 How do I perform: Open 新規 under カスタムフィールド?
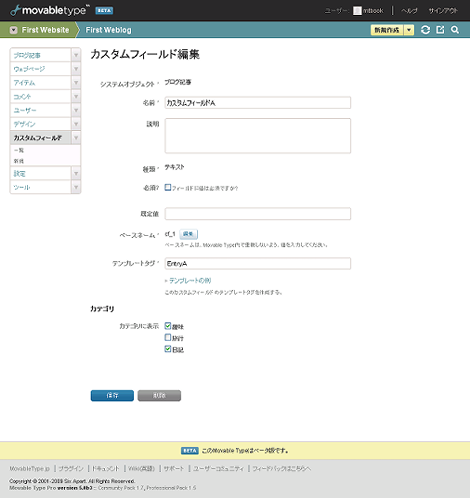(19, 161)
